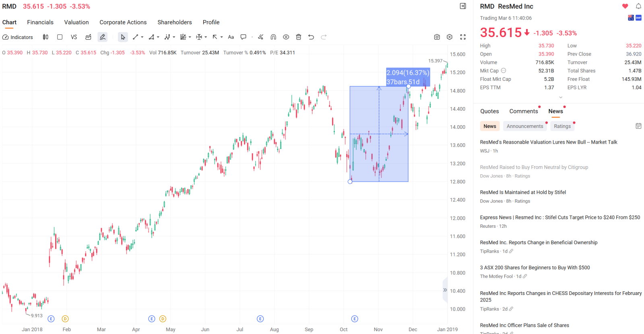
Task: Select the arrow annotation tool
Action: click(215, 37)
